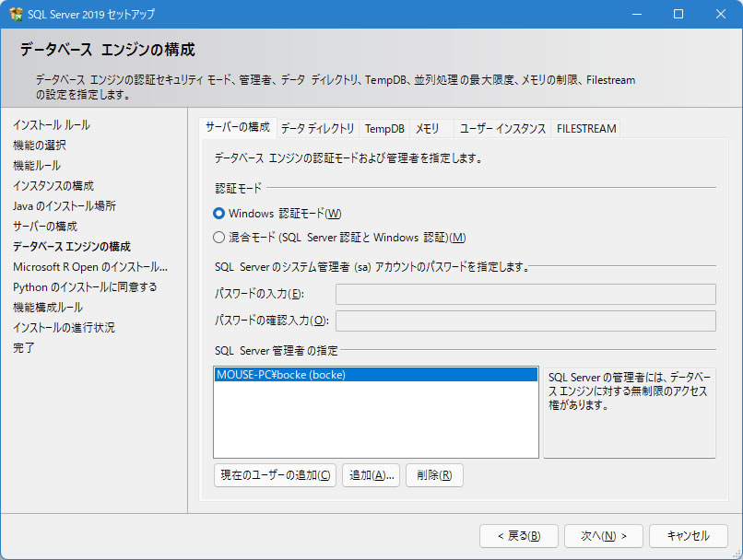Open the TempDB tab
The width and height of the screenshot is (743, 560).
point(383,129)
